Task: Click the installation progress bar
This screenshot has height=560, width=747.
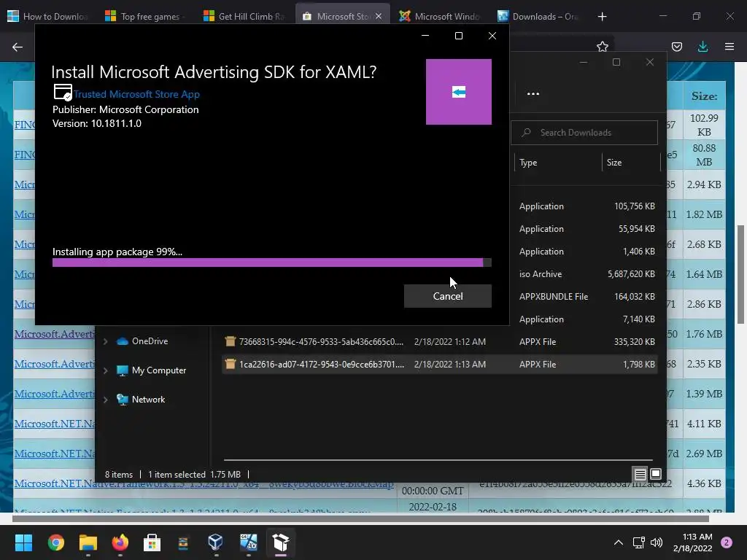Action: (271, 262)
